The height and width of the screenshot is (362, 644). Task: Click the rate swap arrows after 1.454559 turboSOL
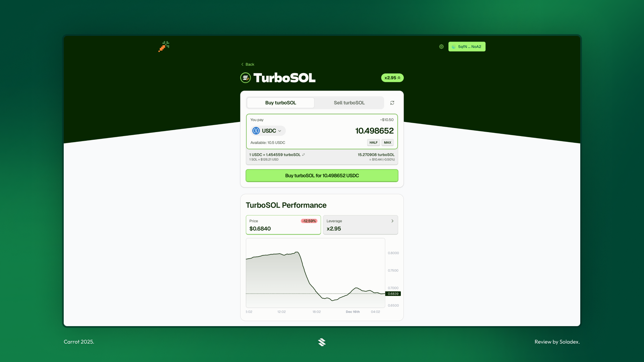point(304,155)
